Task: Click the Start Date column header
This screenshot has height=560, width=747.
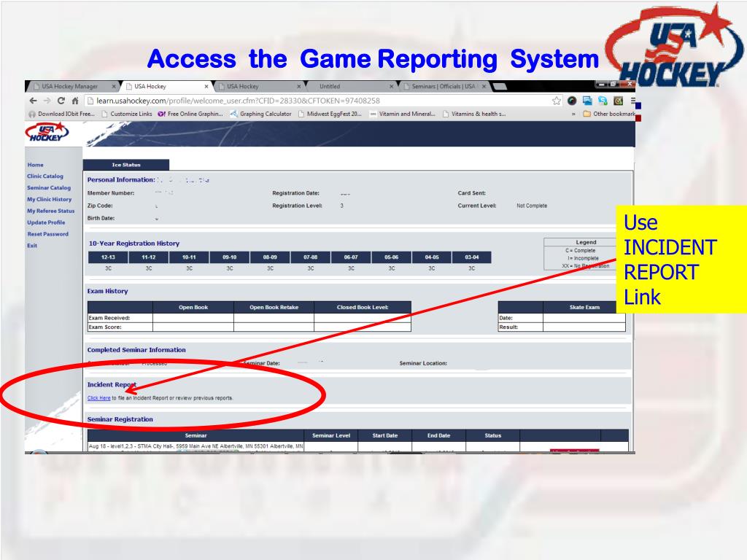Action: [385, 435]
